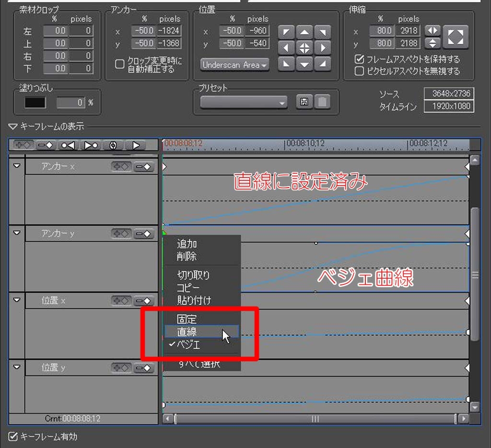The height and width of the screenshot is (448, 491).
Task: Click the timeline ruler at 00:08:10;12
Action: (305, 143)
